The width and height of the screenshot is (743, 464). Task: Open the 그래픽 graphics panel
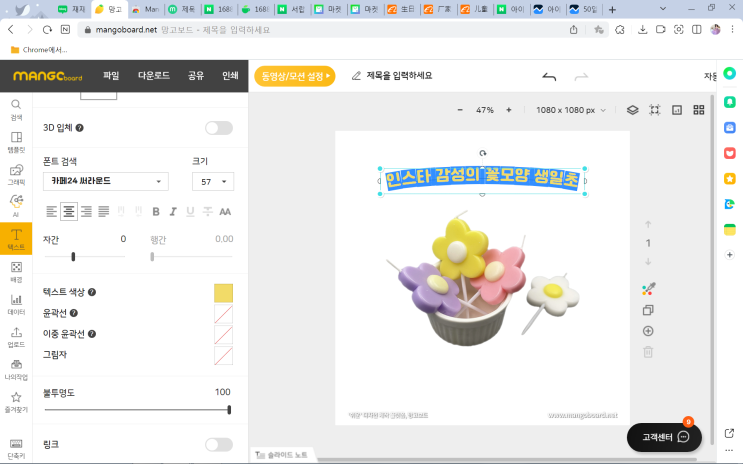click(x=16, y=174)
